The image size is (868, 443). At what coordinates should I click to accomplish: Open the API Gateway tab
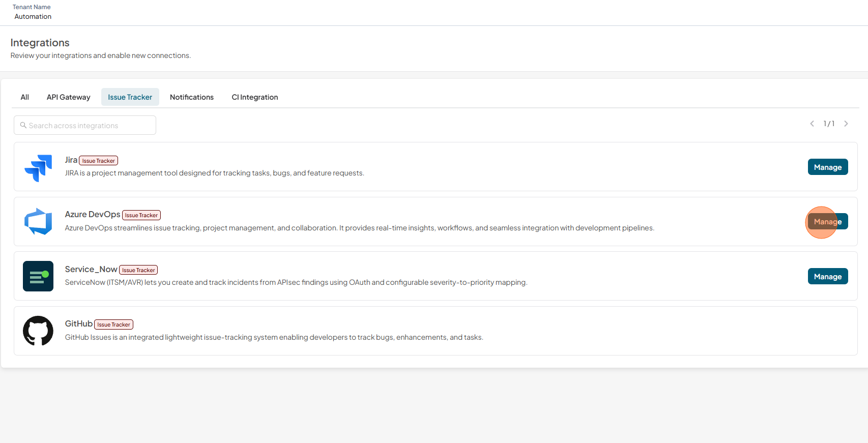[69, 97]
